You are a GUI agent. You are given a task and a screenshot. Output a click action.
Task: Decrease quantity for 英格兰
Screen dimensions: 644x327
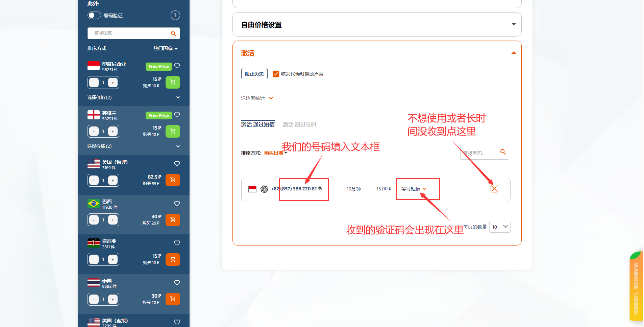(94, 131)
